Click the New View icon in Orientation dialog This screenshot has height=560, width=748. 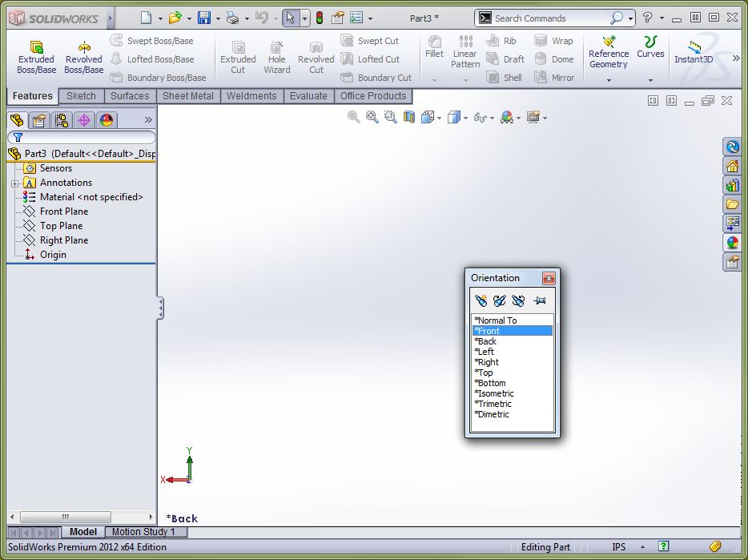click(x=481, y=300)
